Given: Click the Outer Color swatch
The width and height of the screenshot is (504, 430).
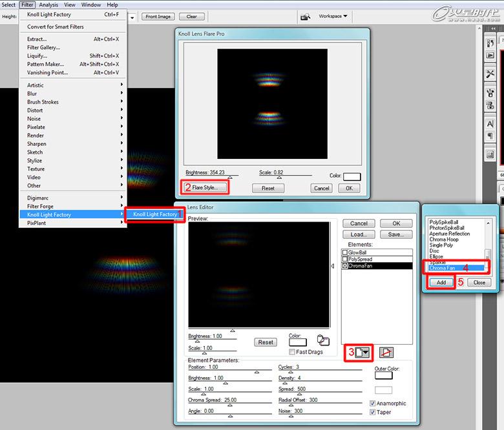Looking at the screenshot, I should click(x=383, y=375).
